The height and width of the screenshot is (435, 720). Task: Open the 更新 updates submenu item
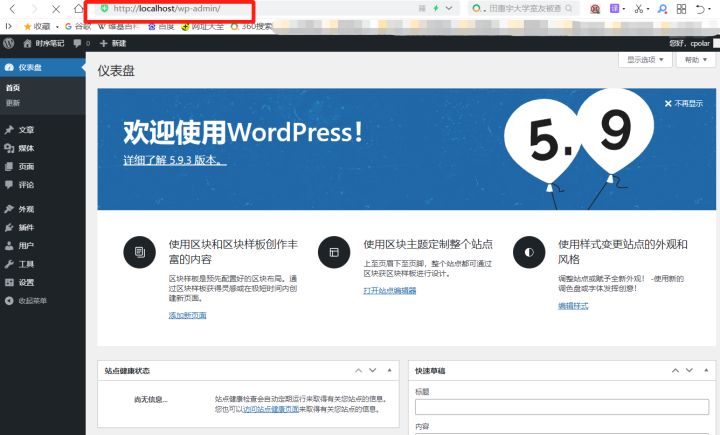pyautogui.click(x=13, y=103)
